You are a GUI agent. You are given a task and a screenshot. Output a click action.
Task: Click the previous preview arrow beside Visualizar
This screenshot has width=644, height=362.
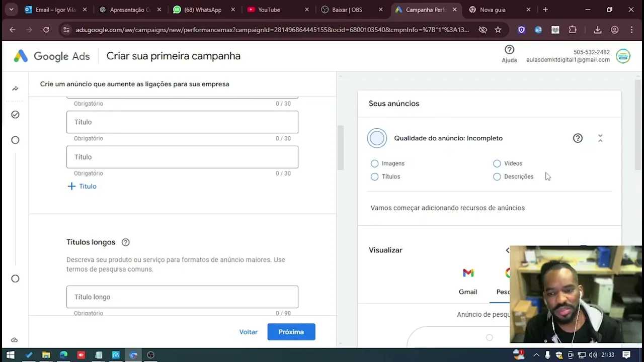(x=507, y=250)
